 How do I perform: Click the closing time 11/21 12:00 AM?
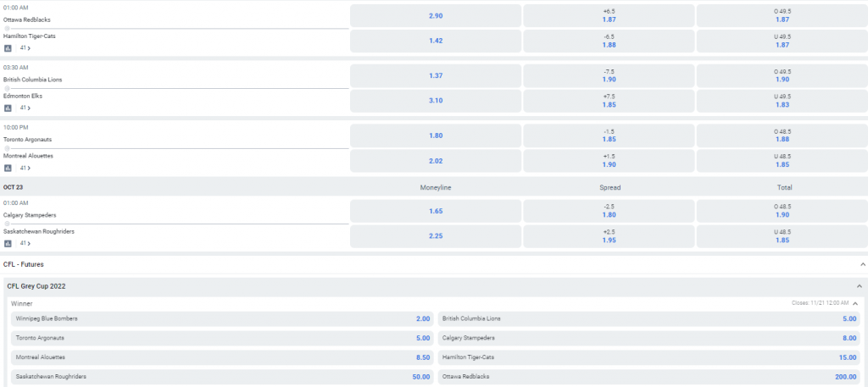(821, 303)
